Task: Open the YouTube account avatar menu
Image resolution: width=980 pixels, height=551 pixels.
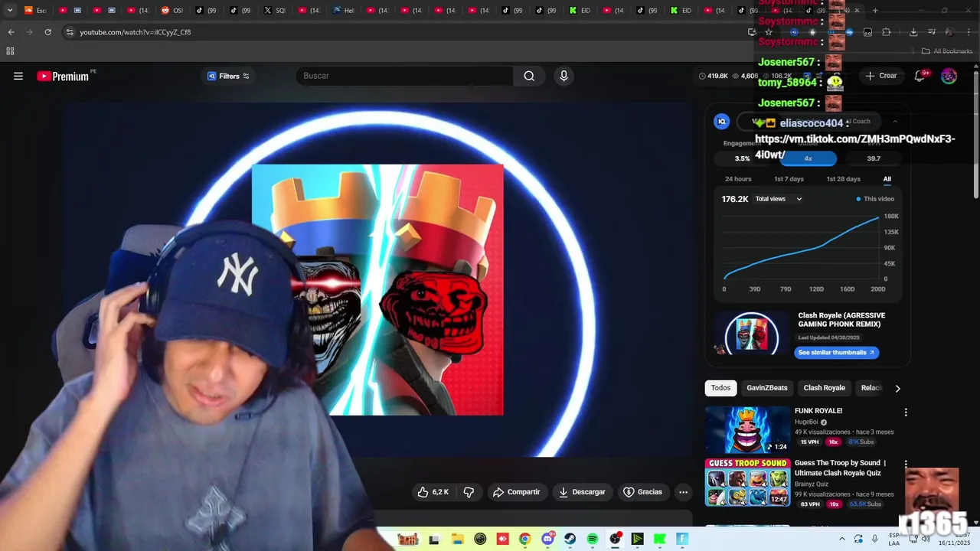Action: 949,76
